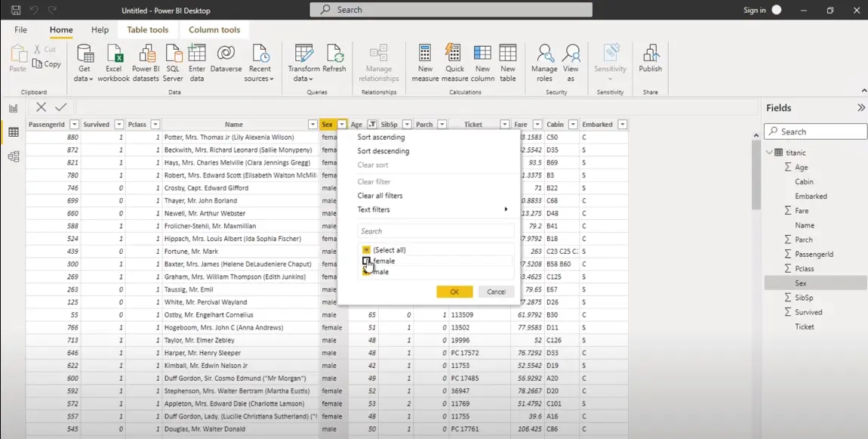The image size is (868, 439).
Task: Open the File menu
Action: (x=20, y=30)
